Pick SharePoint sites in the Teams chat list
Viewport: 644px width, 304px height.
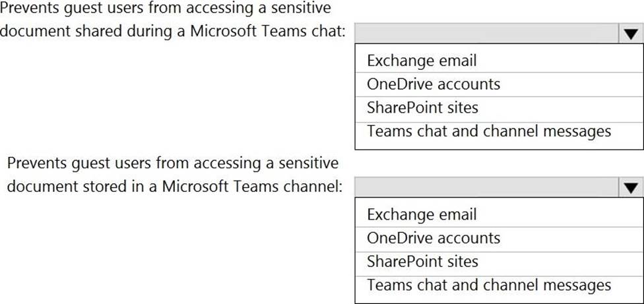coord(422,107)
